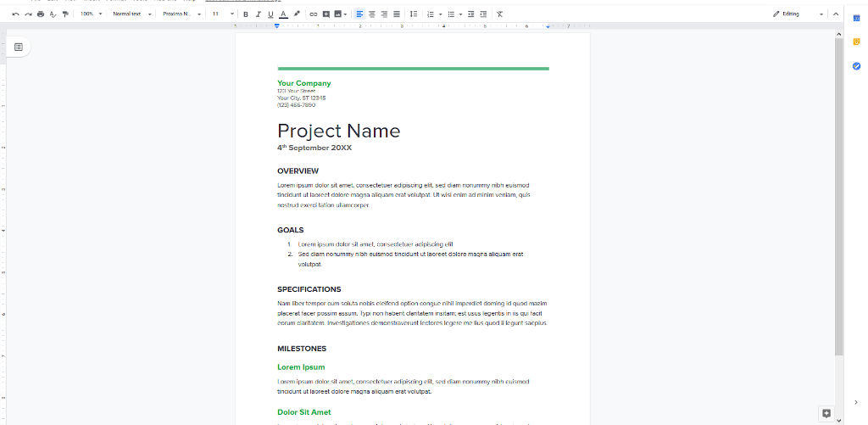
Task: Click the Dolor Sit Amet subheading
Action: click(x=304, y=412)
